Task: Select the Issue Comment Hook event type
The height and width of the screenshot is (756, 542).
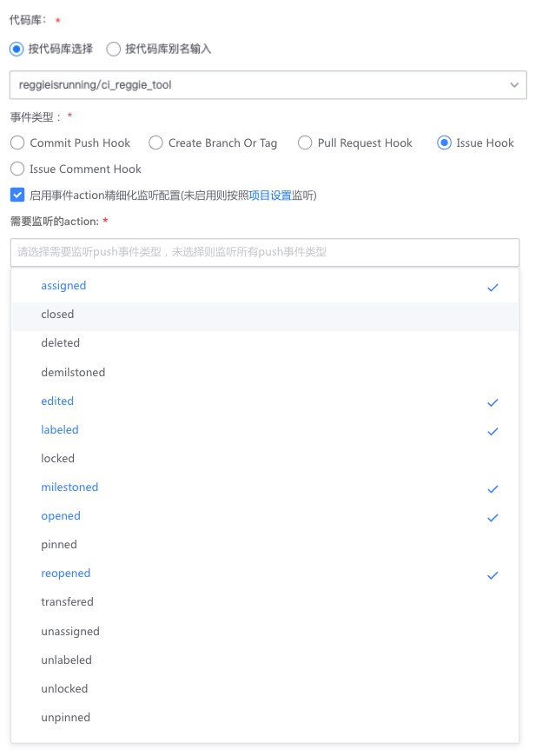Action: pyautogui.click(x=16, y=169)
